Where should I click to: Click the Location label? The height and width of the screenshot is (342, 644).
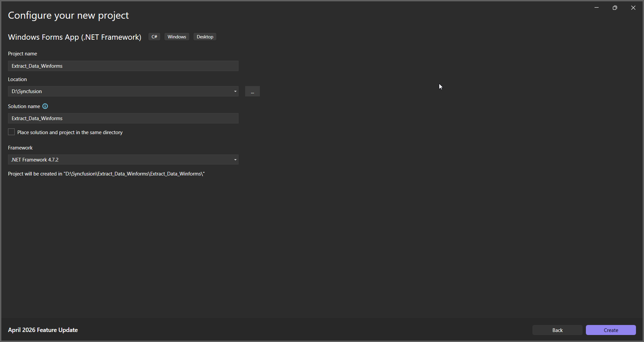[x=17, y=79]
